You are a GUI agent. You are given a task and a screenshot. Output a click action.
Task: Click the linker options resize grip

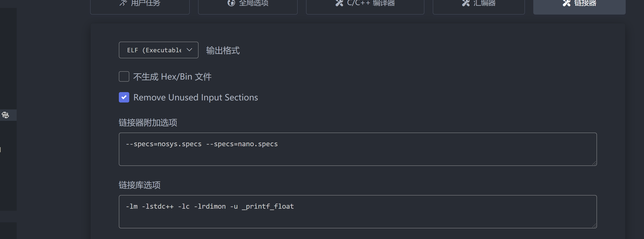click(x=594, y=163)
